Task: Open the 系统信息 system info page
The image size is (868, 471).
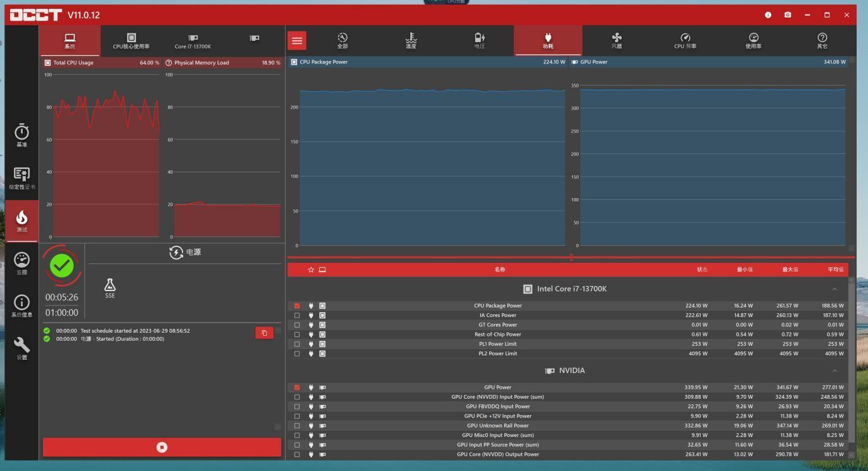Action: [21, 306]
